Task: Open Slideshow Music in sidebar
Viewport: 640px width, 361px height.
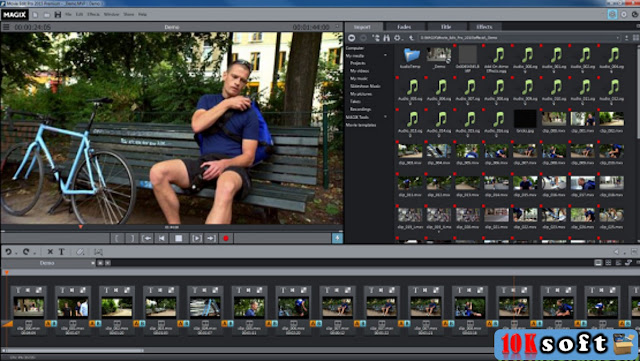Action: [x=365, y=87]
